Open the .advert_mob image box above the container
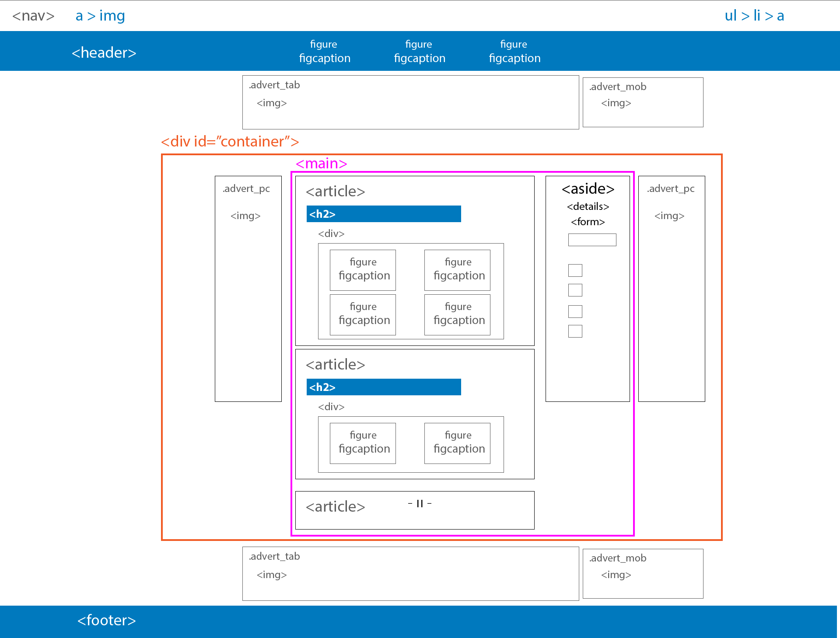The width and height of the screenshot is (840, 638). point(643,102)
